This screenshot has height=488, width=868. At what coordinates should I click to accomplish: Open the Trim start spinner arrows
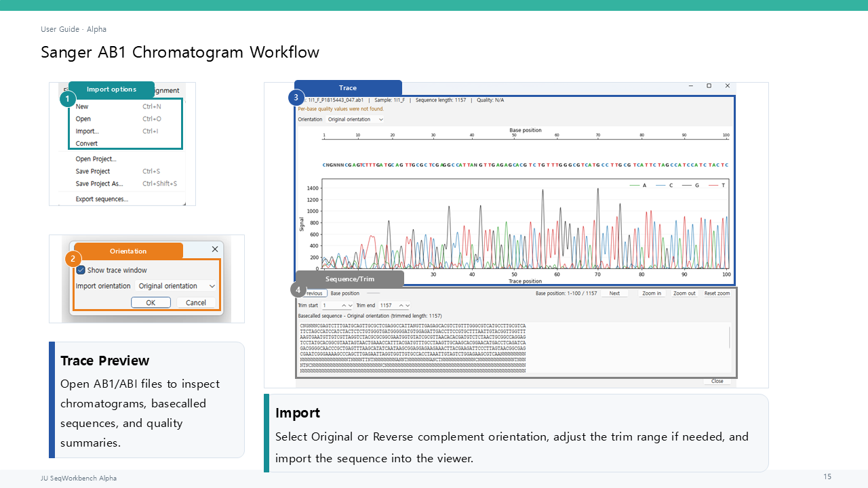(x=347, y=306)
